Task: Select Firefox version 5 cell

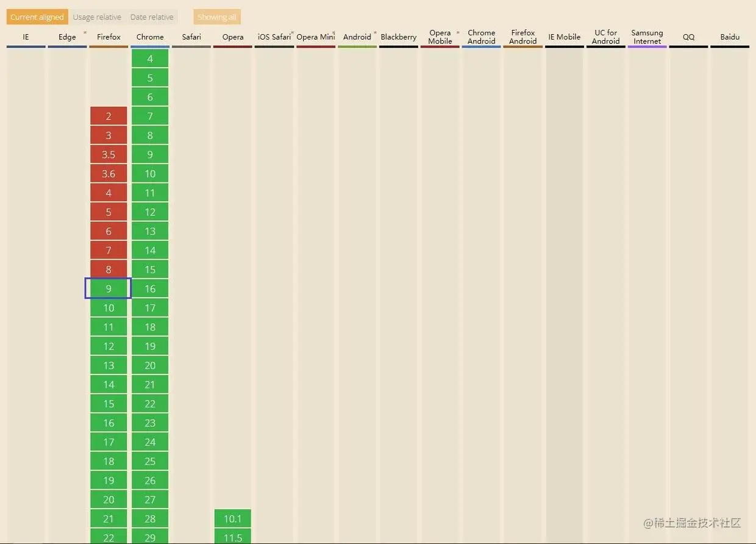Action: [x=109, y=212]
